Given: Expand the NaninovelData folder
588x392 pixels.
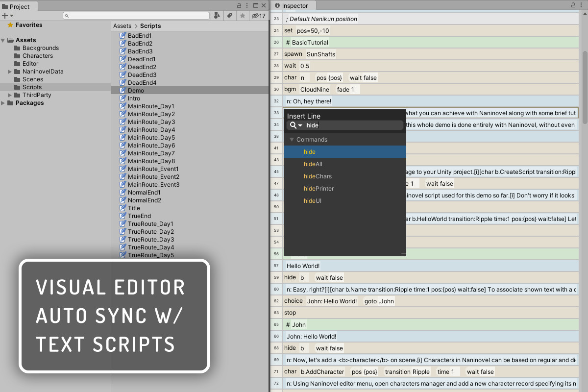Looking at the screenshot, I should click(x=10, y=72).
